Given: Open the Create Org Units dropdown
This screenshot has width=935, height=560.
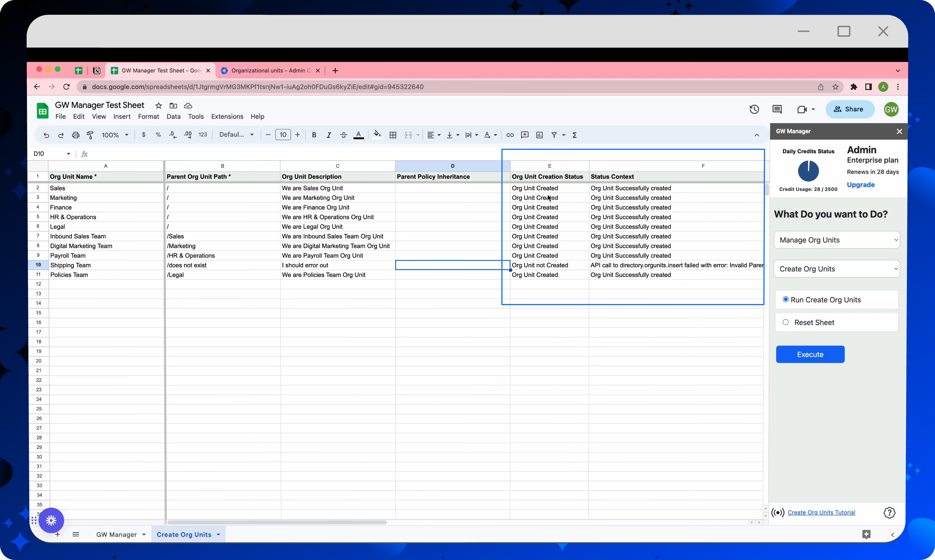Looking at the screenshot, I should 837,269.
